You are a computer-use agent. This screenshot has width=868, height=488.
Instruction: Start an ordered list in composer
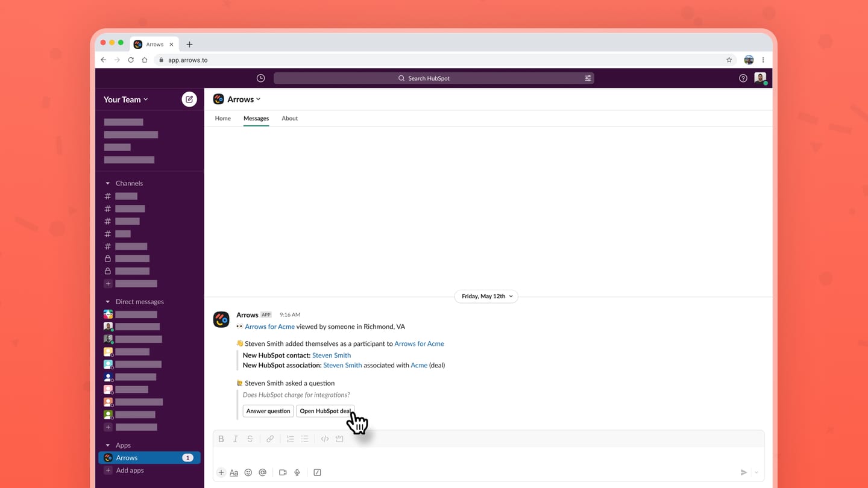point(291,439)
